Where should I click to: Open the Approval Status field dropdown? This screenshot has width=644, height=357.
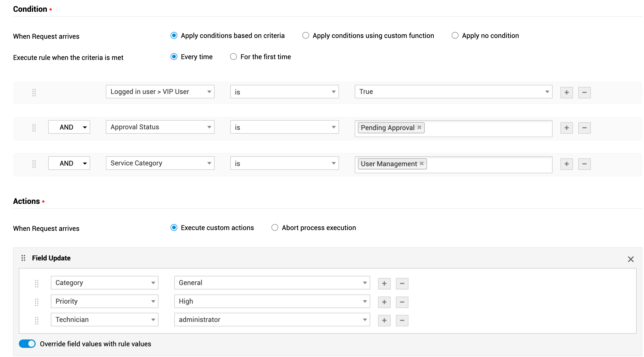point(160,127)
